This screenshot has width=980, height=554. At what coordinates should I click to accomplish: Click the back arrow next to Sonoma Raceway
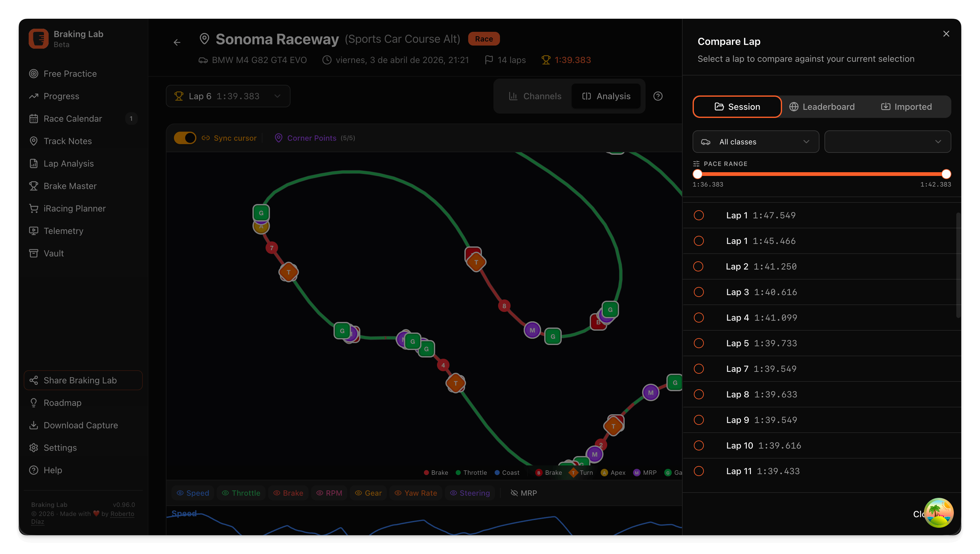(177, 42)
